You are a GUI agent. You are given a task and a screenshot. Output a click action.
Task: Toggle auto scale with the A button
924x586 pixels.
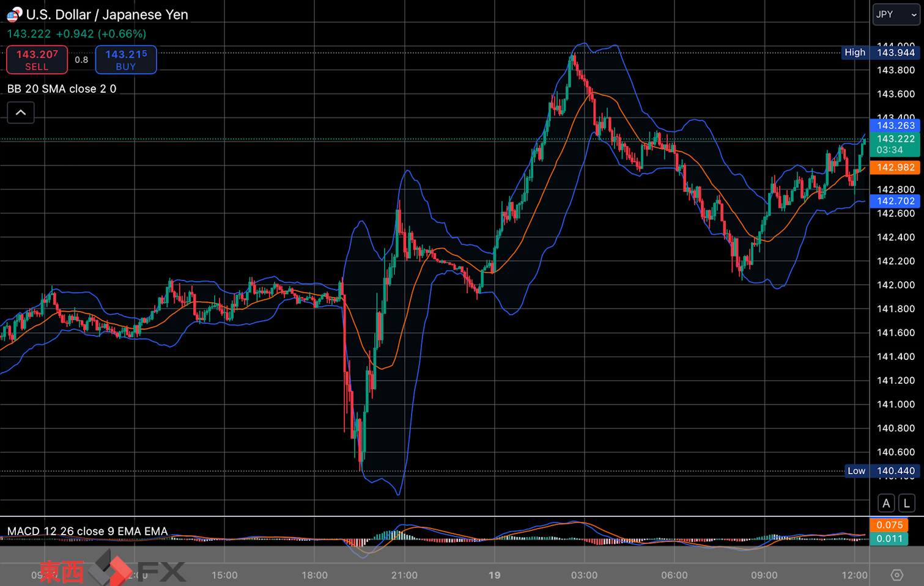tap(886, 504)
